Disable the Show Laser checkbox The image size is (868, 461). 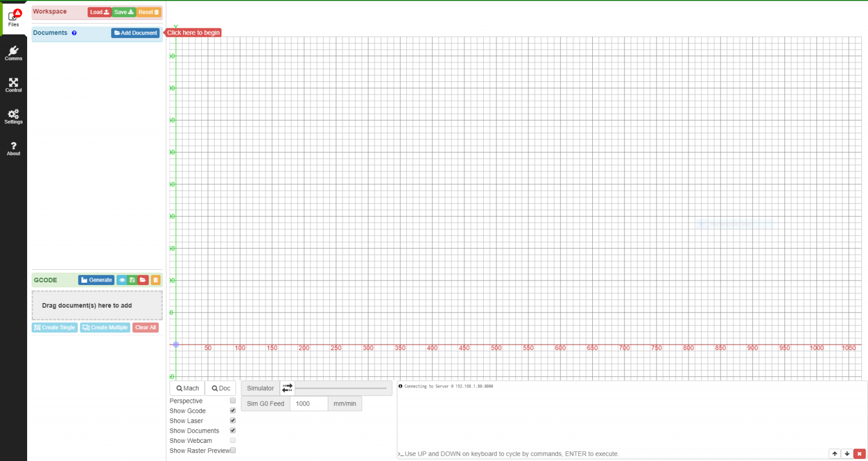(233, 421)
